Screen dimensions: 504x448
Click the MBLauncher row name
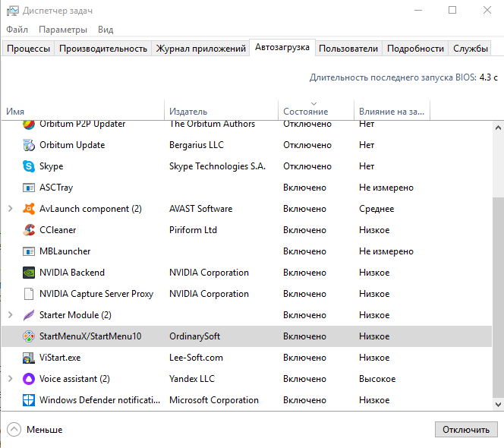(65, 251)
